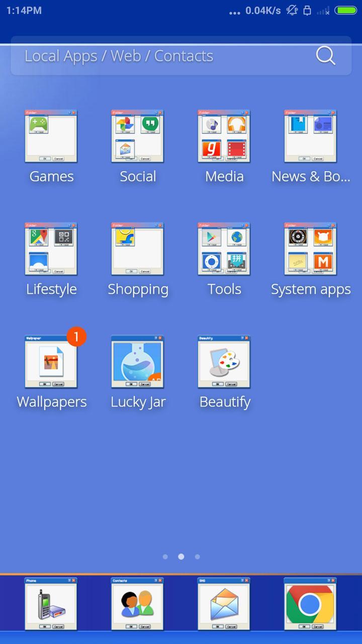Open the Lifestyle folder
This screenshot has height=644, width=362.
click(51, 249)
